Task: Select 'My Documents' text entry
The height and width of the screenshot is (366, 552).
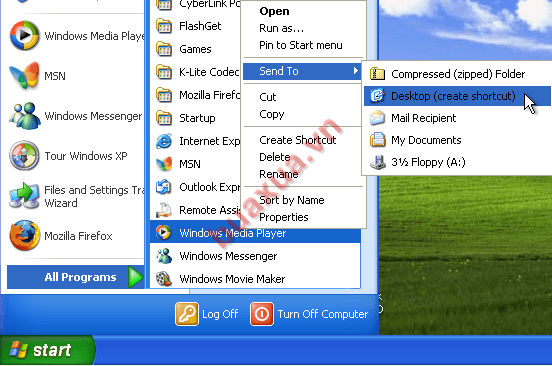Action: click(426, 140)
